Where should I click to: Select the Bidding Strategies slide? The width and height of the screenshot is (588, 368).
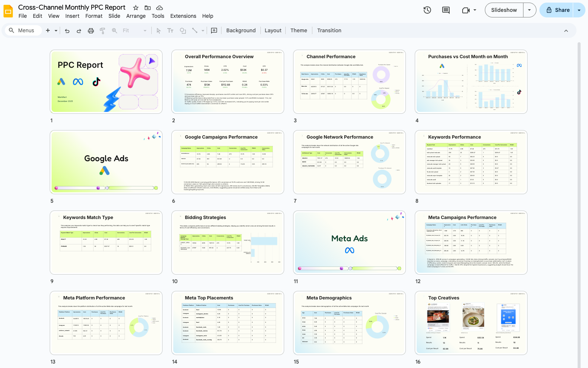(228, 242)
